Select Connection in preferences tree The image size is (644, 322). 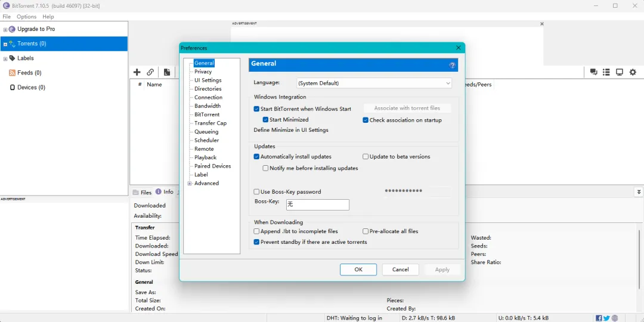[208, 97]
